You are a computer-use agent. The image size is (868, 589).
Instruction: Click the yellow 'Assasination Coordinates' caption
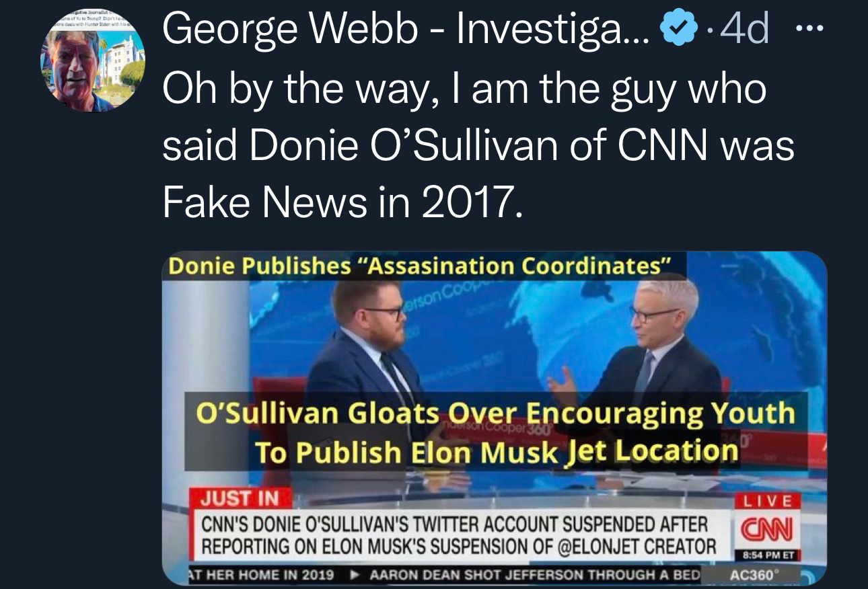point(421,266)
